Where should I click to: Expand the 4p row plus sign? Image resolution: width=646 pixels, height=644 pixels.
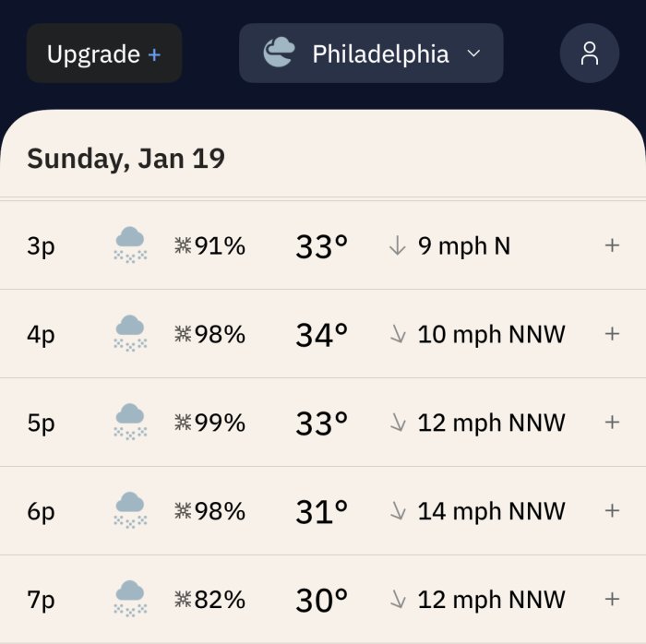click(x=612, y=333)
